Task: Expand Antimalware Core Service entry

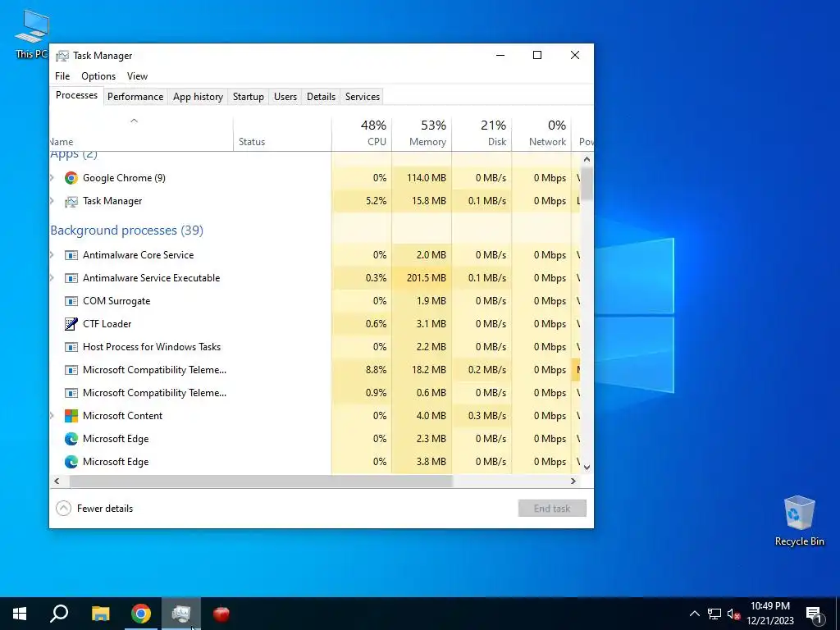Action: (x=52, y=255)
